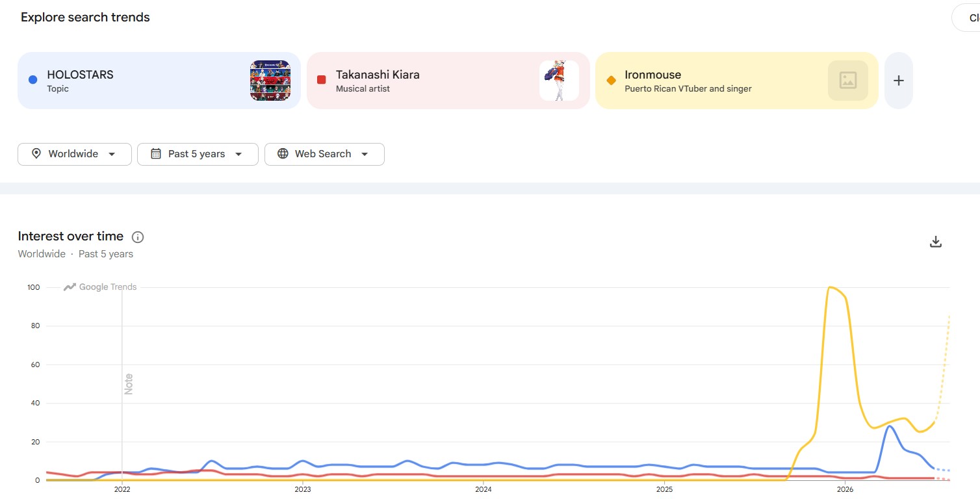Click the Interest over time title

pyautogui.click(x=71, y=237)
